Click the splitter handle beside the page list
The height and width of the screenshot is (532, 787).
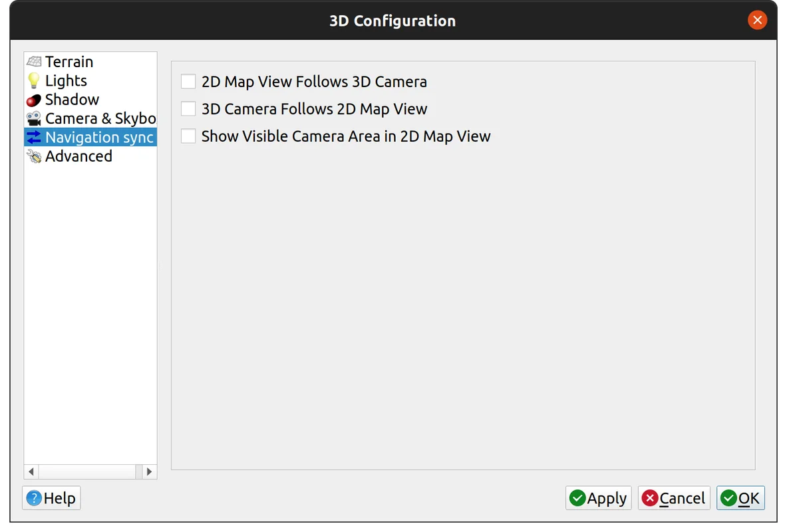click(x=160, y=266)
